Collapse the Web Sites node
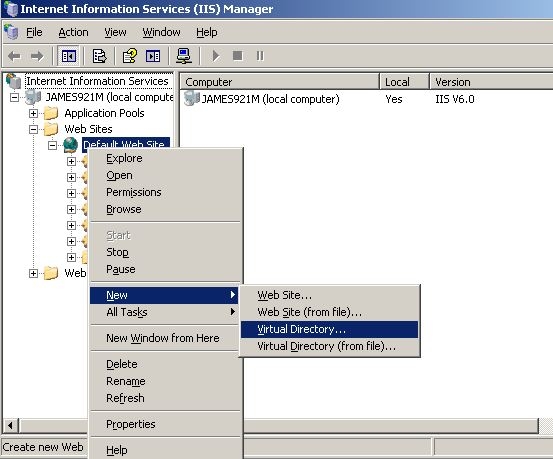 [x=34, y=129]
